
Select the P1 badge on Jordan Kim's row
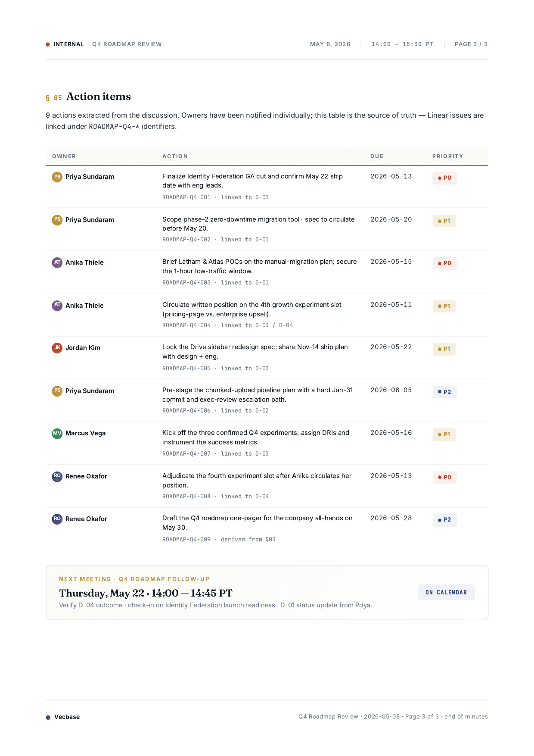coord(444,349)
